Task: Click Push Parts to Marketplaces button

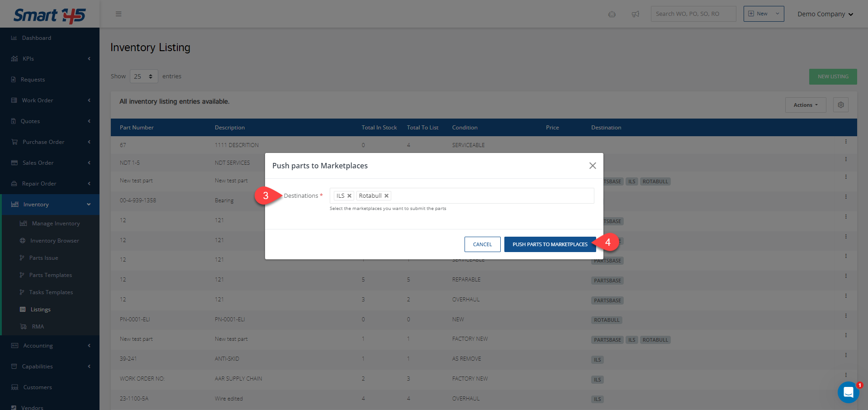Action: tap(550, 244)
